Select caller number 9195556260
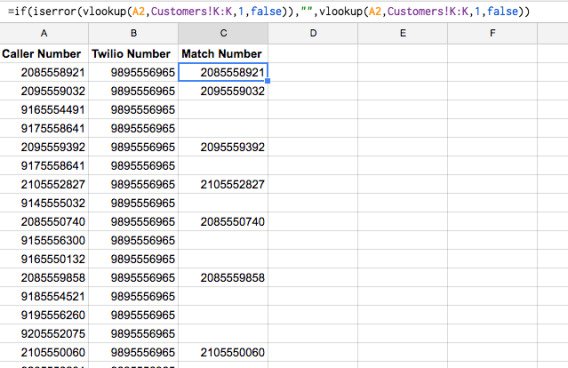 (44, 315)
